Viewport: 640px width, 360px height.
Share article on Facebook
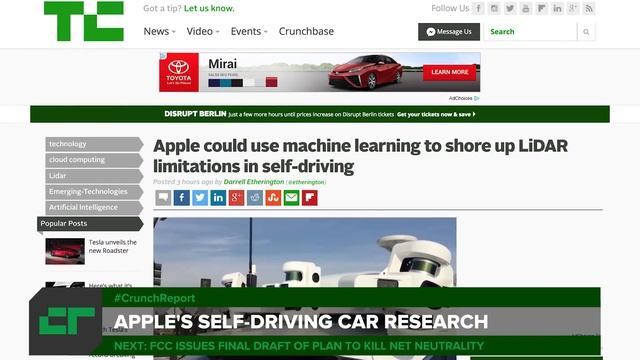(x=182, y=198)
